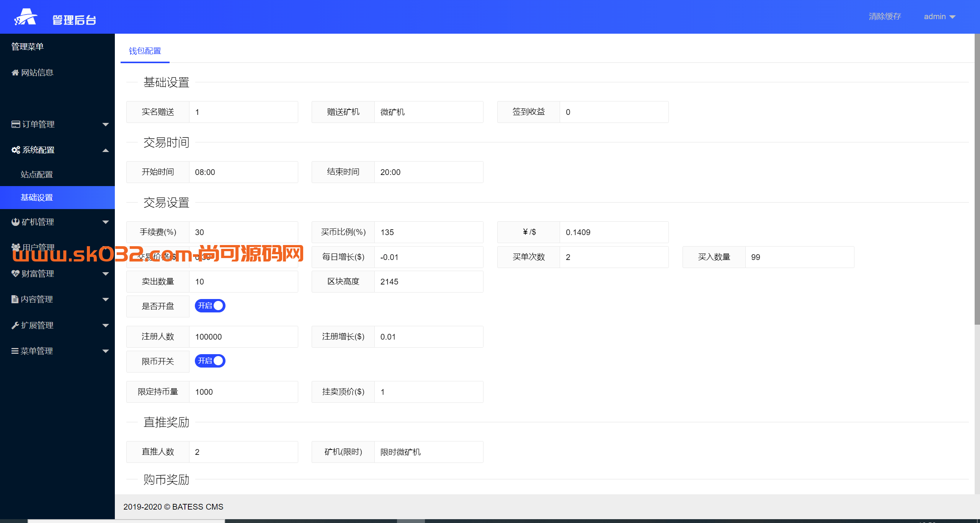Expand the 内容管理 menu arrow
Viewport: 980px width, 523px height.
tap(106, 299)
